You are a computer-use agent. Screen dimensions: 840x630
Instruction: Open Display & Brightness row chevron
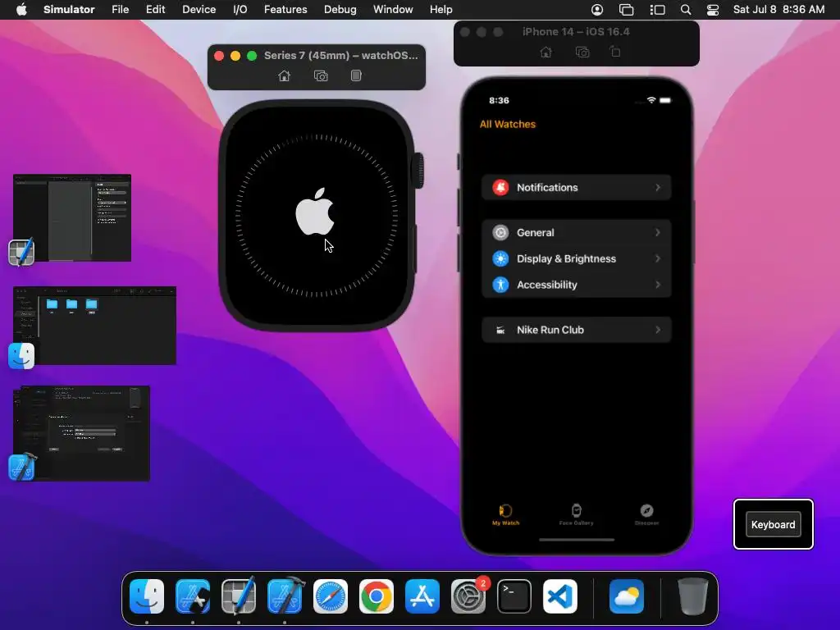[658, 258]
